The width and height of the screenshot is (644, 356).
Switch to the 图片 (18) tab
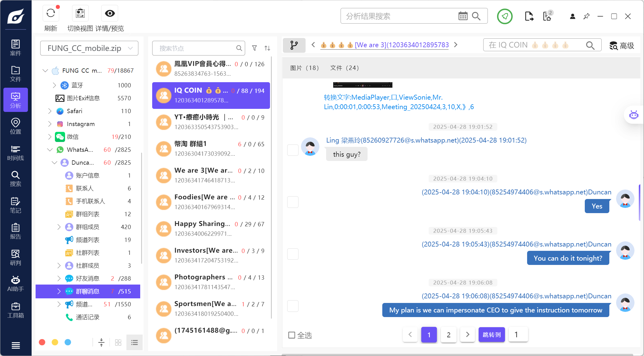304,68
